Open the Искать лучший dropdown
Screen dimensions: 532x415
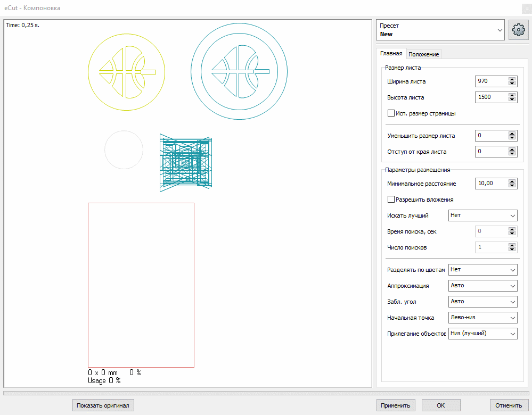pyautogui.click(x=483, y=215)
